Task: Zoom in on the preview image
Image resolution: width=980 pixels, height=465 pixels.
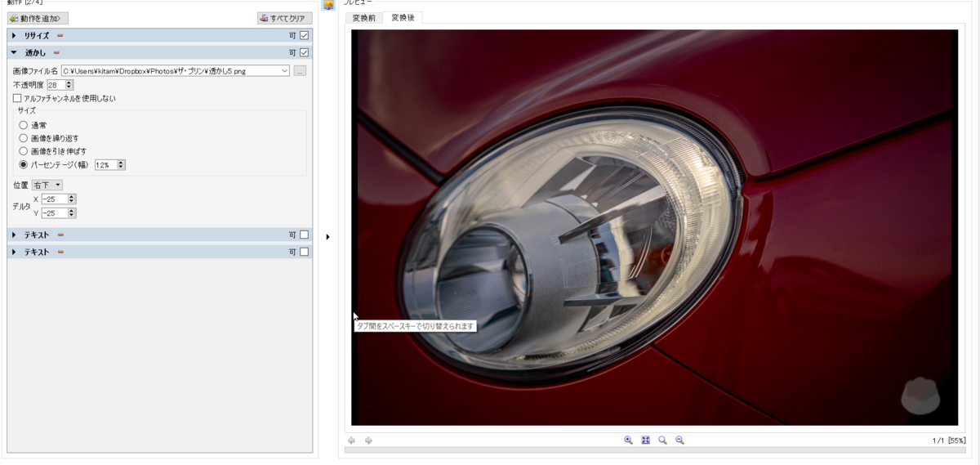Action: pos(628,440)
